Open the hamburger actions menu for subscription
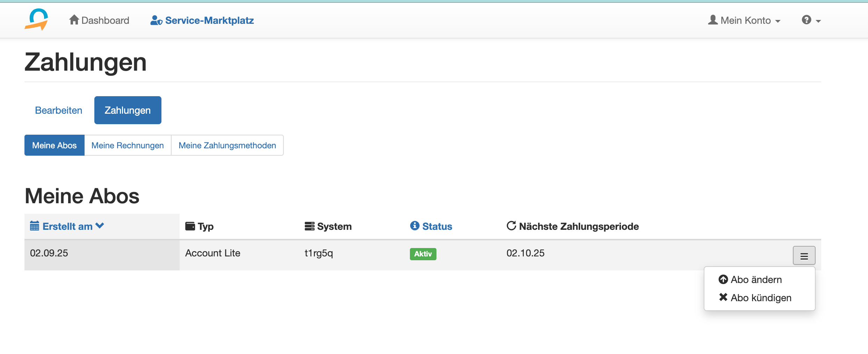868x354 pixels. [804, 256]
